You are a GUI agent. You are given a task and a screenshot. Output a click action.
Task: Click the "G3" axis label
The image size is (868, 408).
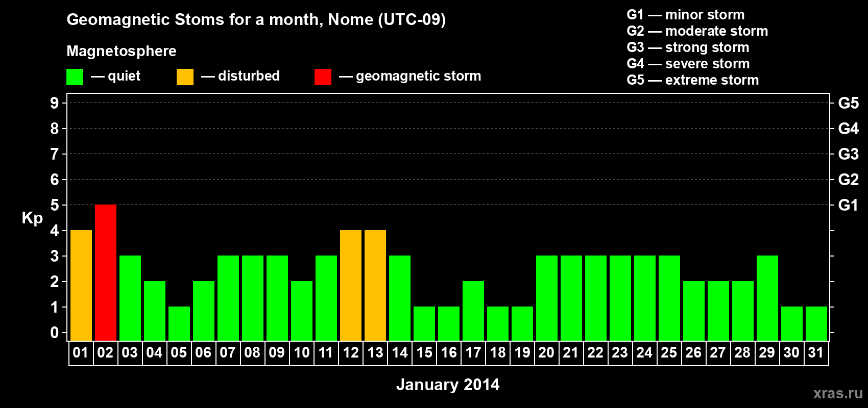click(849, 154)
